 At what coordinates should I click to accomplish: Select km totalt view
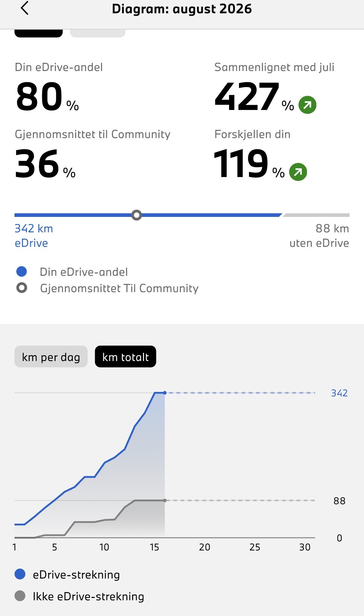pos(126,357)
